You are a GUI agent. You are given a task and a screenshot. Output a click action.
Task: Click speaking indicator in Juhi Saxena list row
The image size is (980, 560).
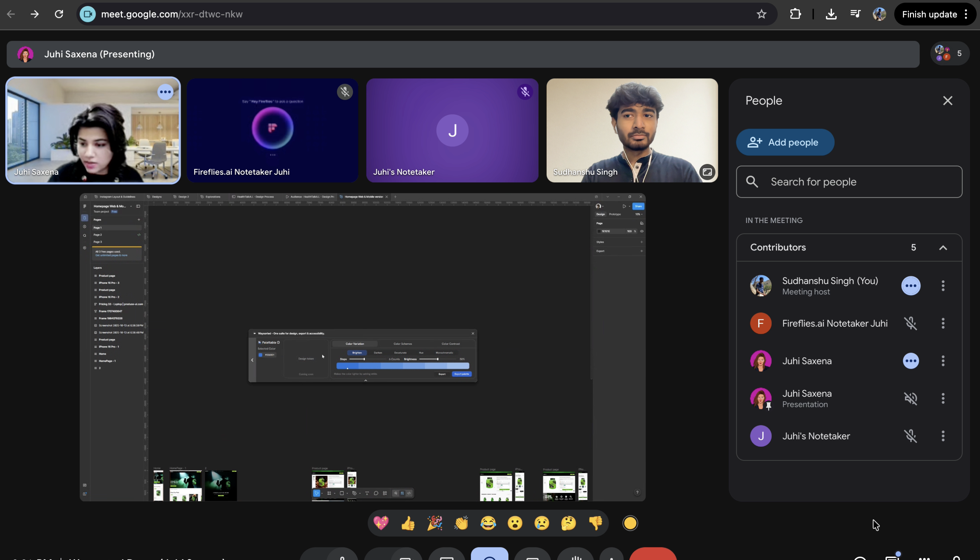(x=910, y=361)
